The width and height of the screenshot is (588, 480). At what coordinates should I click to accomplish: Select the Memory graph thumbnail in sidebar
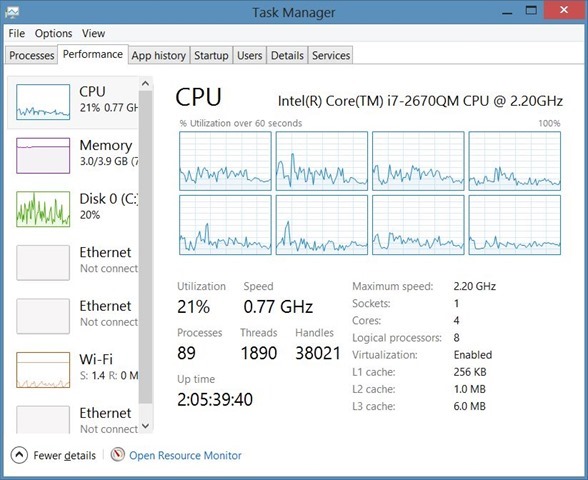point(43,155)
